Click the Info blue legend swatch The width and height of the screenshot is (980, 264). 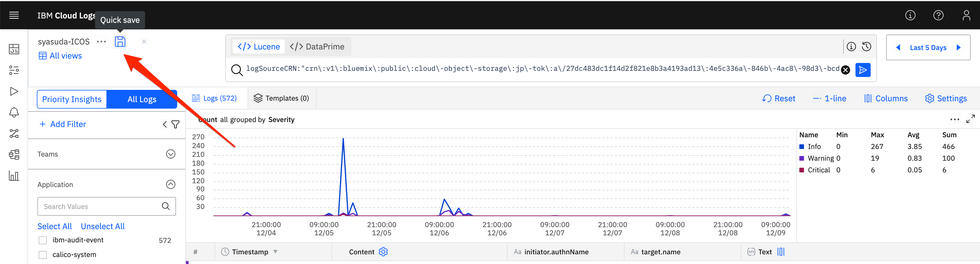click(x=802, y=147)
